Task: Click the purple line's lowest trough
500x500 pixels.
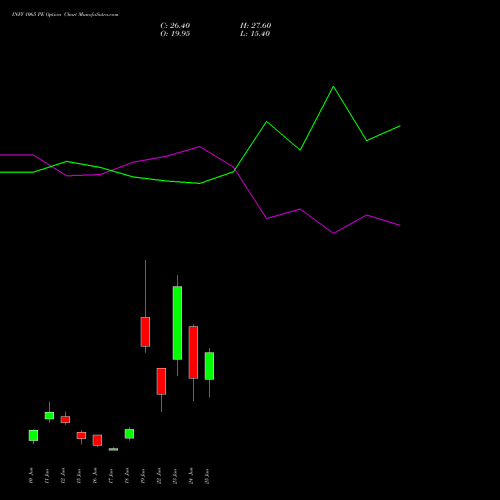Action: click(x=333, y=233)
